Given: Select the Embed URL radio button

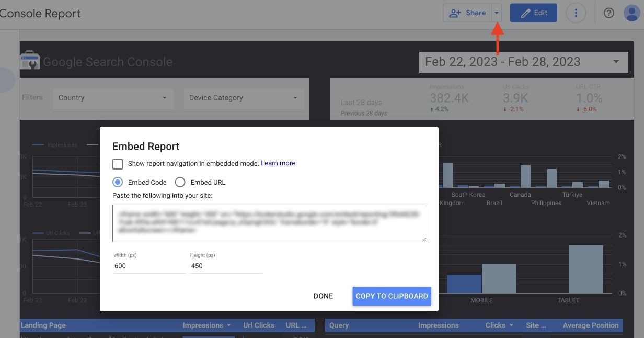Looking at the screenshot, I should pyautogui.click(x=180, y=182).
